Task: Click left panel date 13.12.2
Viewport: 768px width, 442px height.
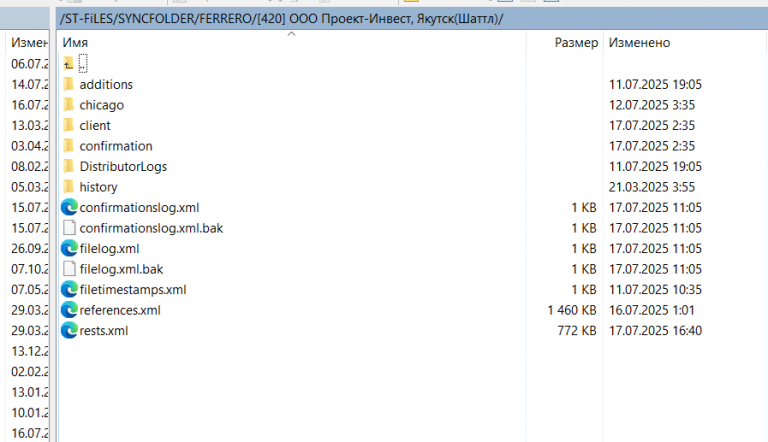Action: (x=30, y=351)
